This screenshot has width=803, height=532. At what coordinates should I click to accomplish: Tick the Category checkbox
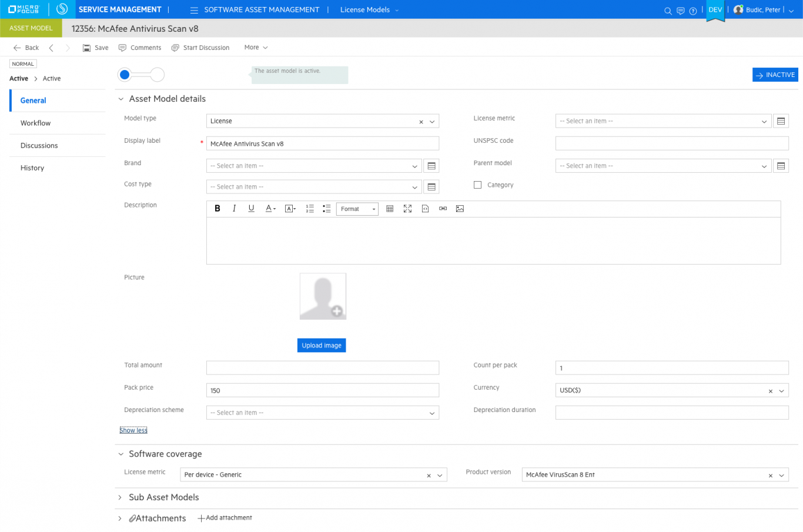coord(477,185)
